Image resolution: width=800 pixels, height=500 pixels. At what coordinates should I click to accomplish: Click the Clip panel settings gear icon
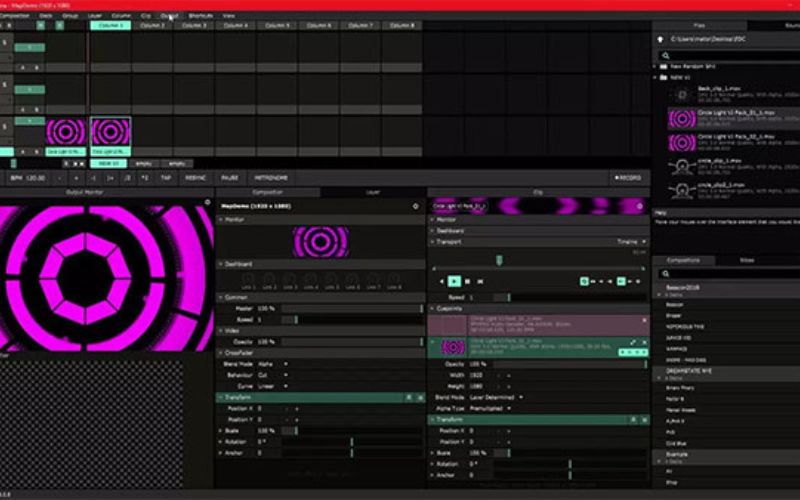[x=639, y=205]
